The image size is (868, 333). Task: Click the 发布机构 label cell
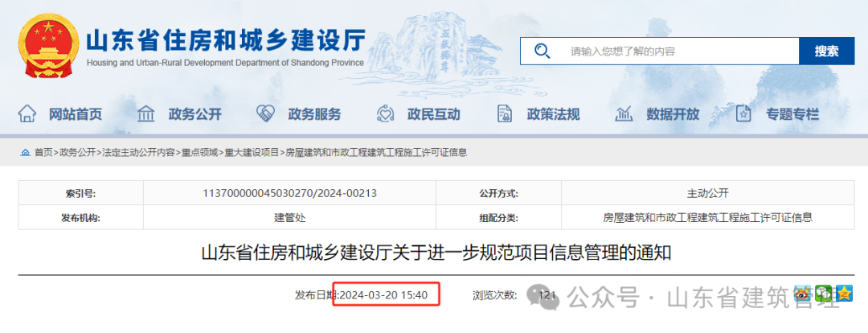click(x=81, y=218)
